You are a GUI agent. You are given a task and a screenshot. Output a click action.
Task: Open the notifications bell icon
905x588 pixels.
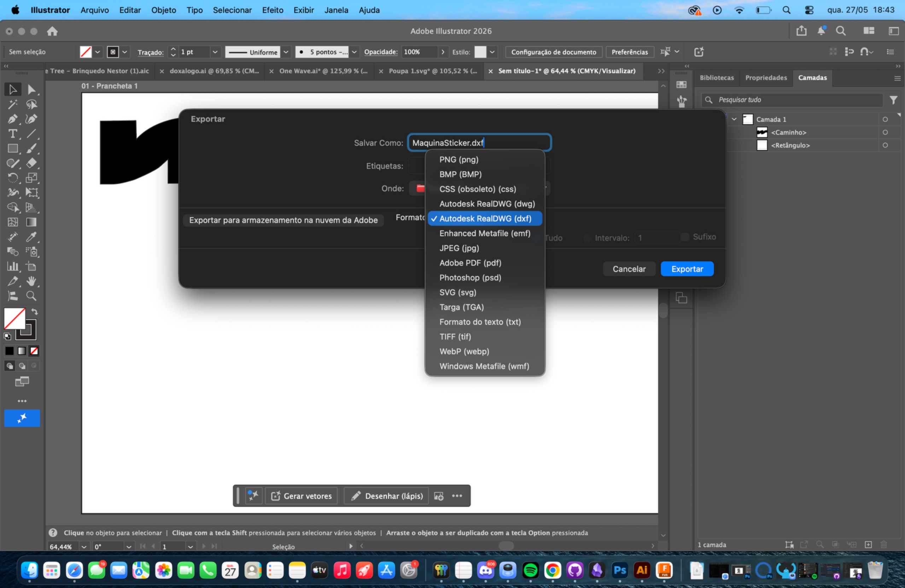(821, 31)
